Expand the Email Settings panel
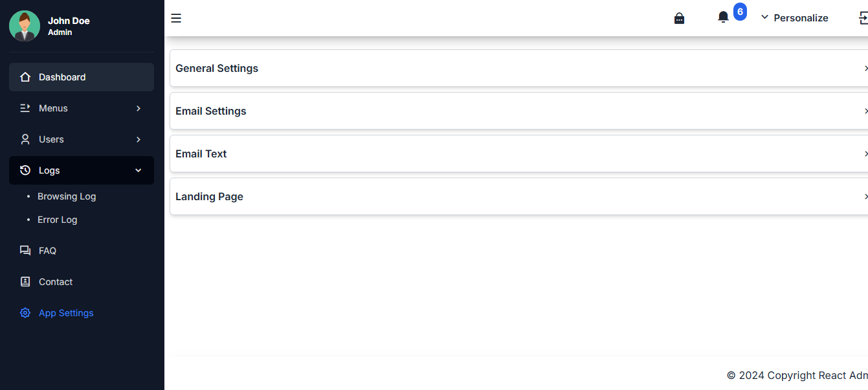The image size is (868, 390). [x=518, y=111]
